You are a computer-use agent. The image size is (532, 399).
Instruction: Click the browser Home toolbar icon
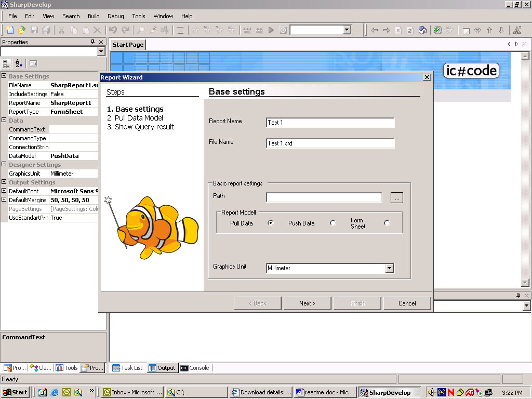pyautogui.click(x=422, y=30)
